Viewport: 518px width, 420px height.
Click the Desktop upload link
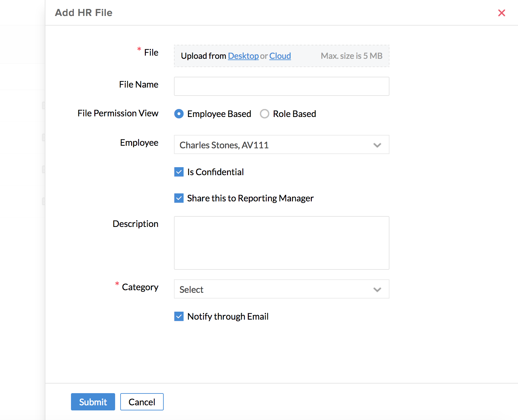point(243,56)
